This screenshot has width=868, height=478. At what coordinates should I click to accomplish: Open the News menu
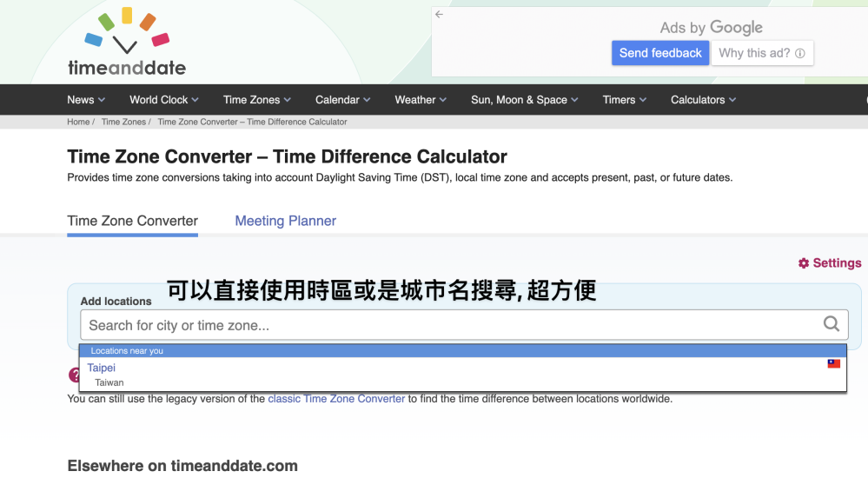pyautogui.click(x=86, y=100)
